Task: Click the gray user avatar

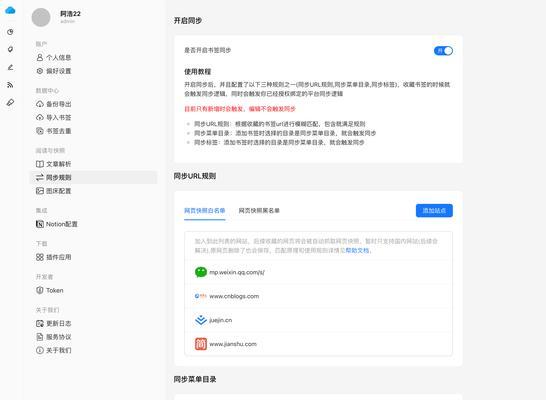Action: coord(41,17)
